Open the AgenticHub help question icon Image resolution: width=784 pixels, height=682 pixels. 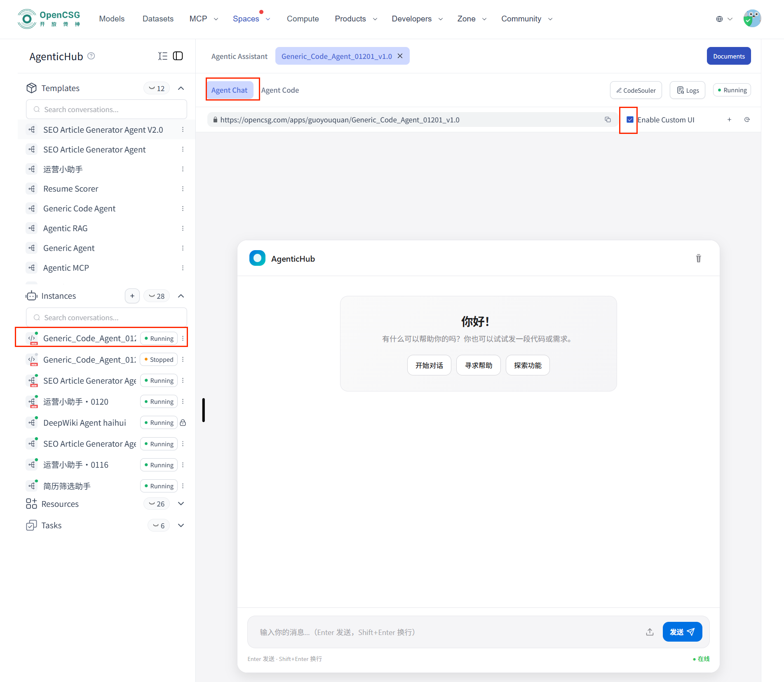click(x=92, y=56)
